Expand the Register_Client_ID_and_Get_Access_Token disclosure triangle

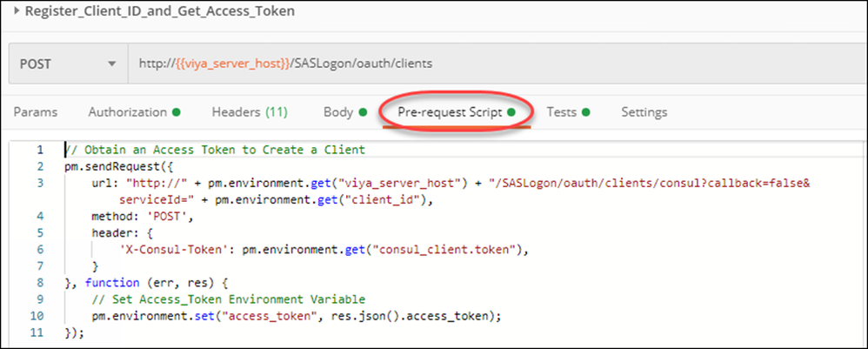click(x=17, y=11)
